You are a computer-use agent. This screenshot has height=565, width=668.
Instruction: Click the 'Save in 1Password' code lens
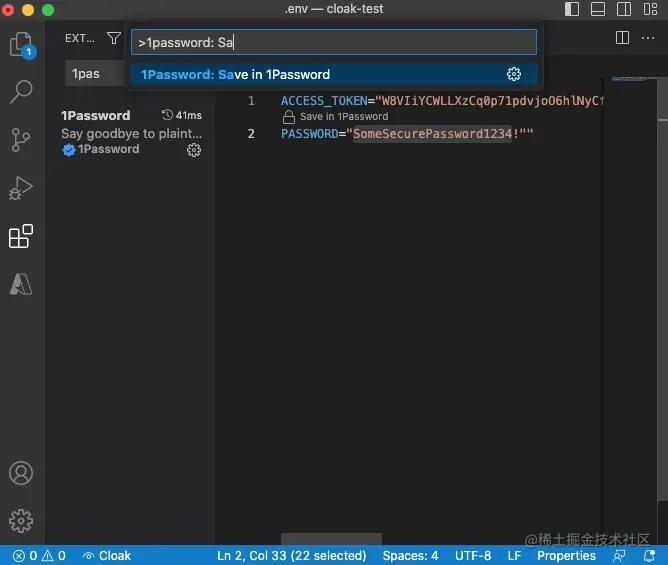coord(344,116)
